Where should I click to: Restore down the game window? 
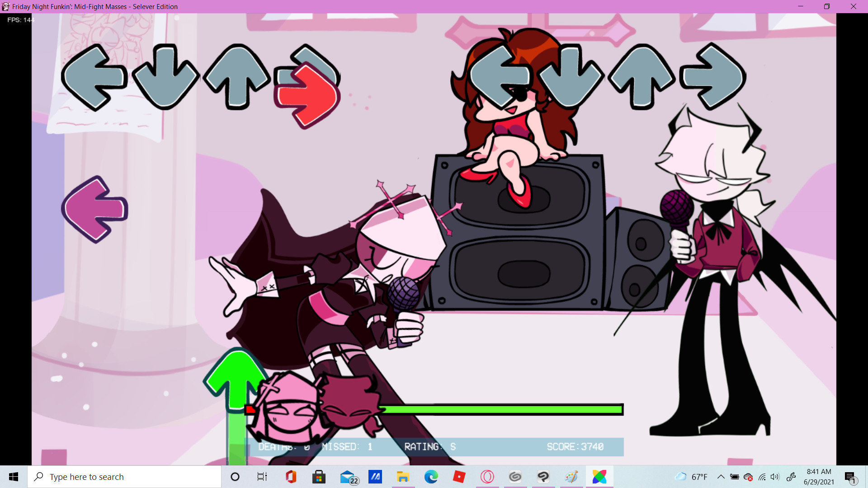pos(827,6)
